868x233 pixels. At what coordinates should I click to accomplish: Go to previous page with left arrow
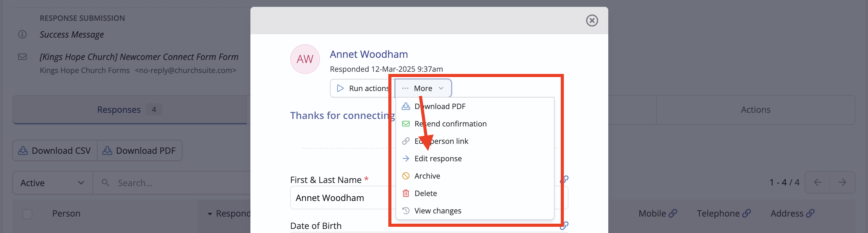[x=817, y=182]
